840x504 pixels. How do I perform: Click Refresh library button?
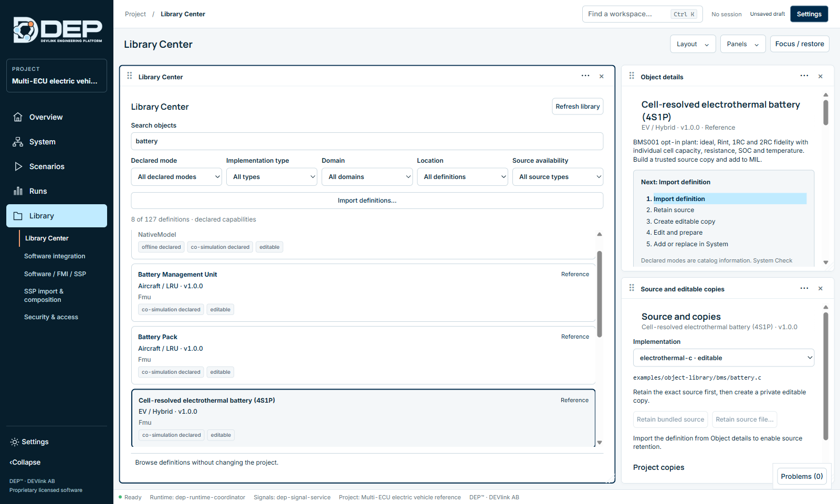(577, 107)
